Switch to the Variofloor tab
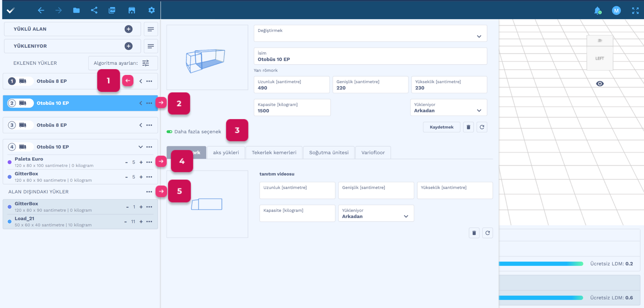 (x=373, y=153)
